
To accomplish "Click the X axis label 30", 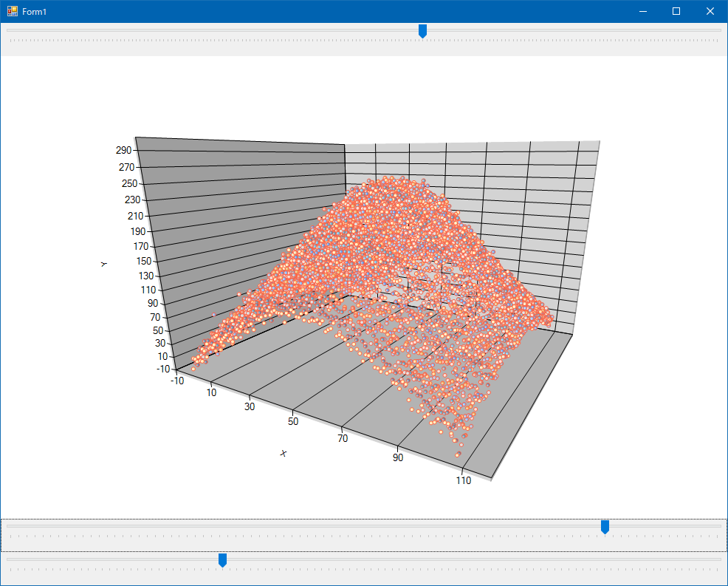I will point(250,406).
